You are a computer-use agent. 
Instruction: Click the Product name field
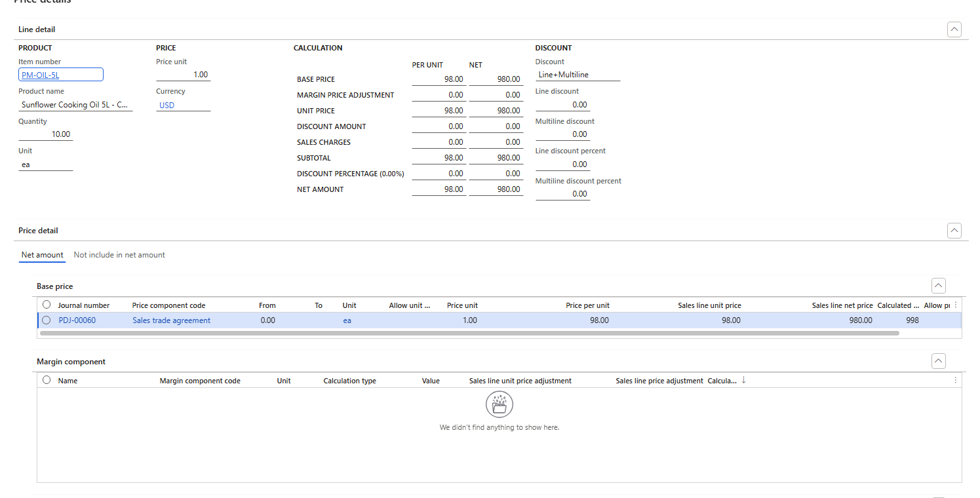pos(75,105)
